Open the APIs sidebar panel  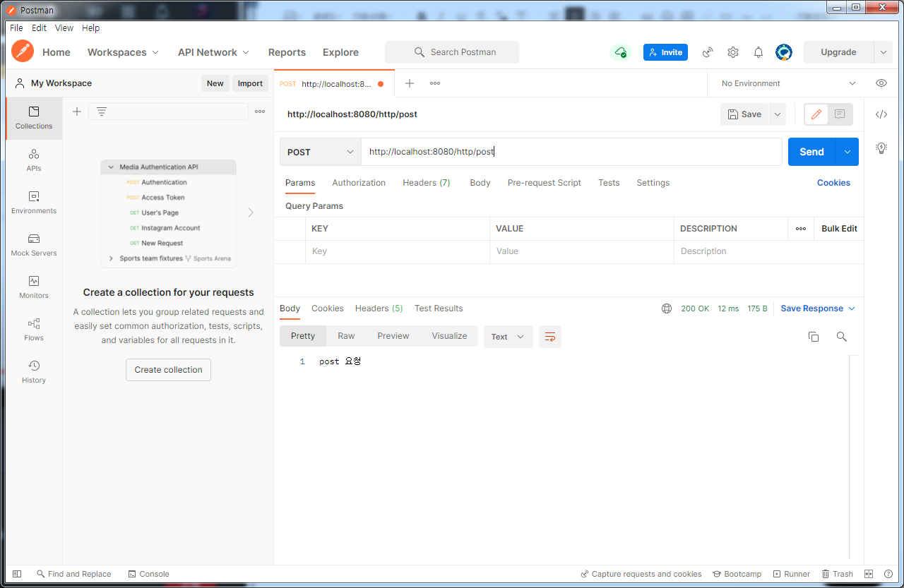point(34,160)
